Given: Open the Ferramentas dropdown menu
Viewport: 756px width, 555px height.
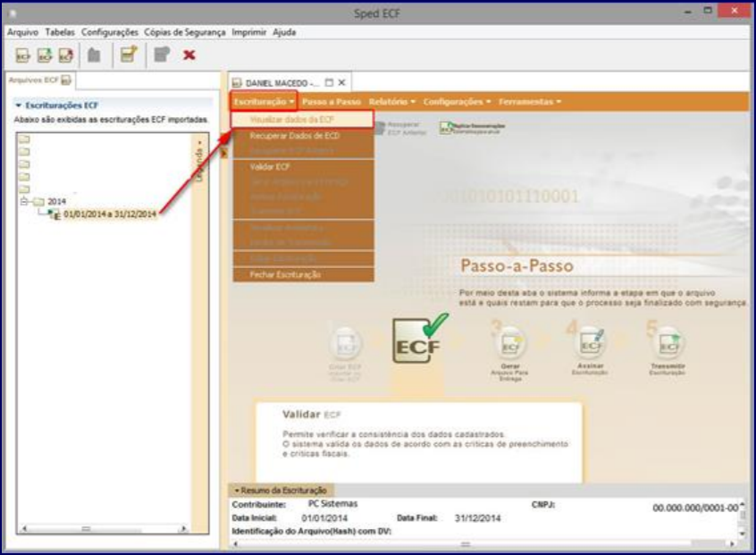Looking at the screenshot, I should click(x=530, y=102).
